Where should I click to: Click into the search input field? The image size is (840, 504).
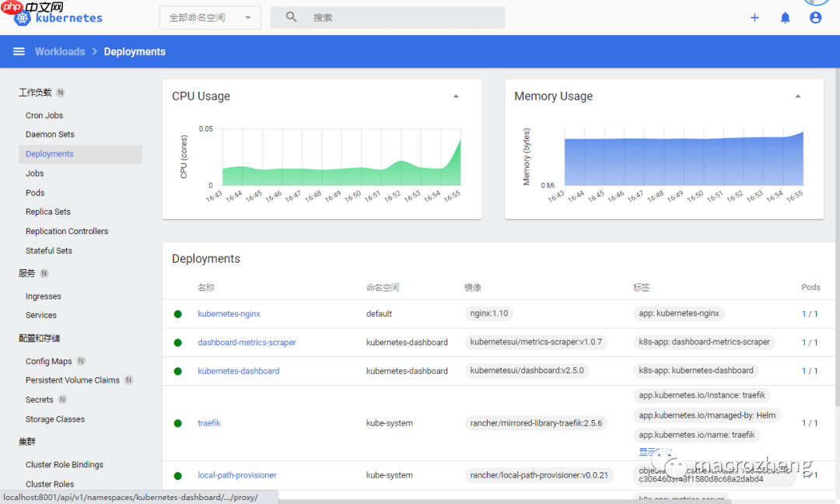tap(404, 17)
